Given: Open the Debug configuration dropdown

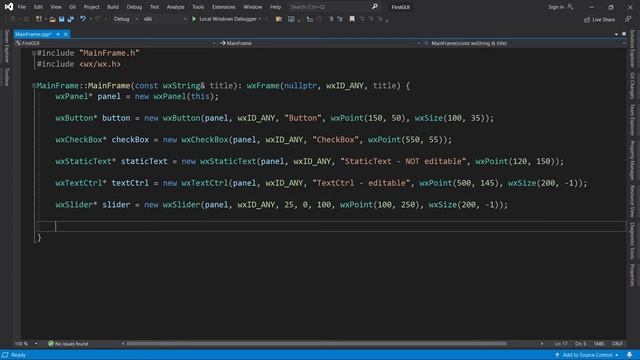Looking at the screenshot, I should pos(126,19).
